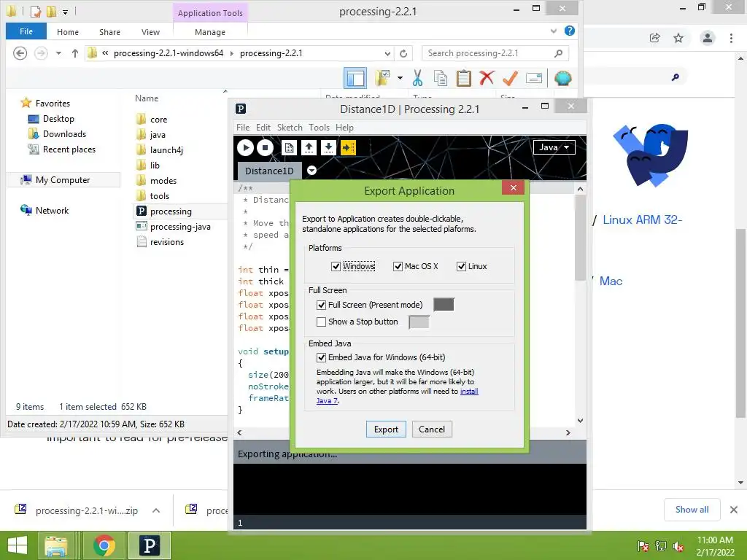Click the Search processing-2.2.1 field

(x=495, y=53)
